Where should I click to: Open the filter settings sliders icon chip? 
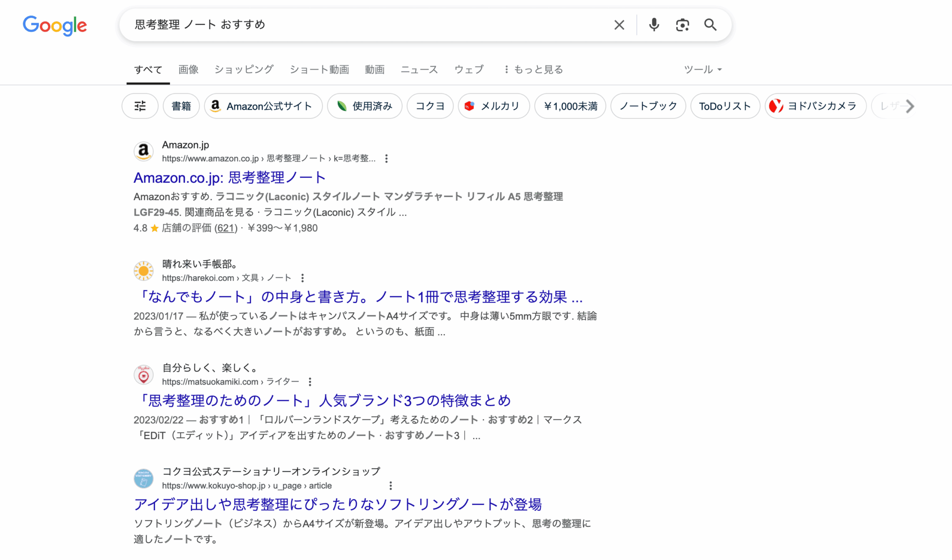[140, 106]
